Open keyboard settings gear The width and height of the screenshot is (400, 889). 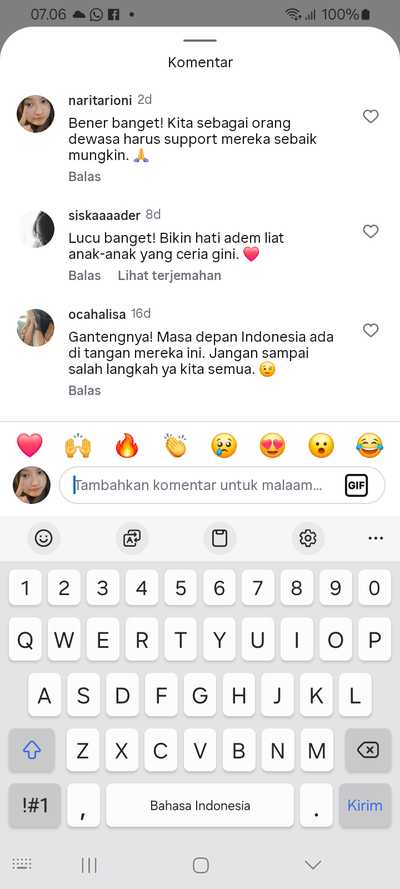pyautogui.click(x=308, y=538)
